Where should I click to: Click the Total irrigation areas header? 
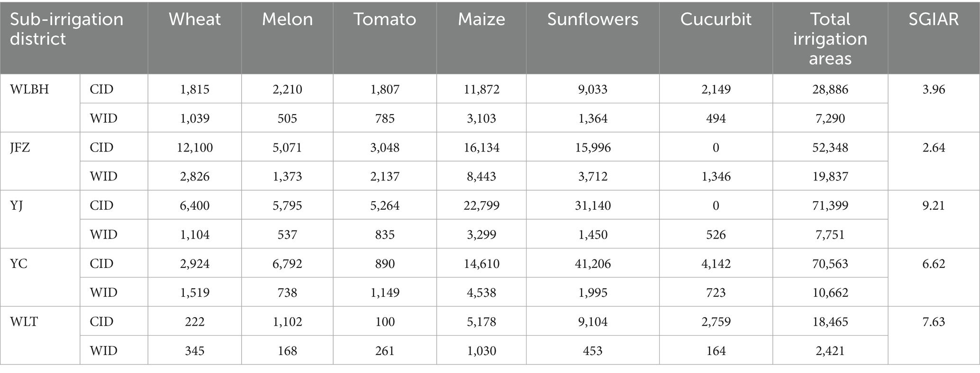click(830, 39)
